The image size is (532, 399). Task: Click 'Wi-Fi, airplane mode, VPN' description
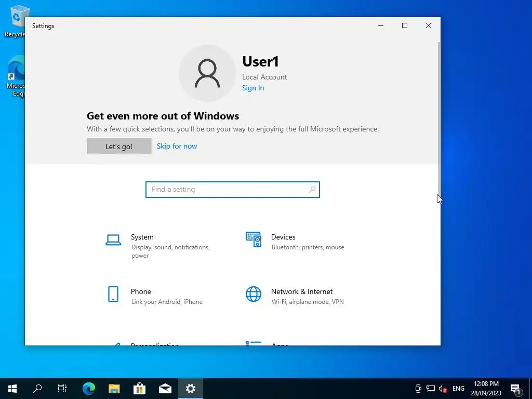[308, 302]
